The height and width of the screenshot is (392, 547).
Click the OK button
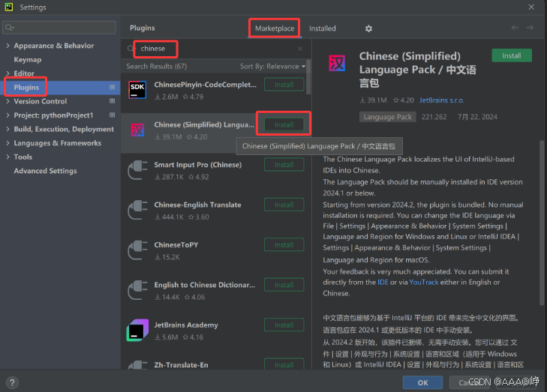422,382
